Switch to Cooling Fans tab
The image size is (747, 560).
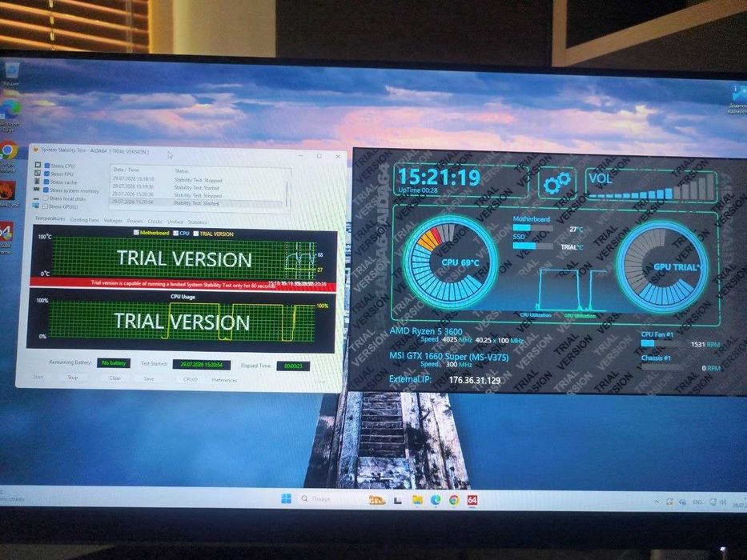84,219
